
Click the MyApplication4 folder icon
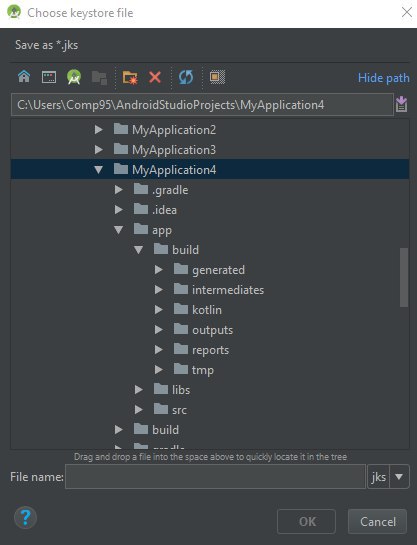tap(121, 169)
